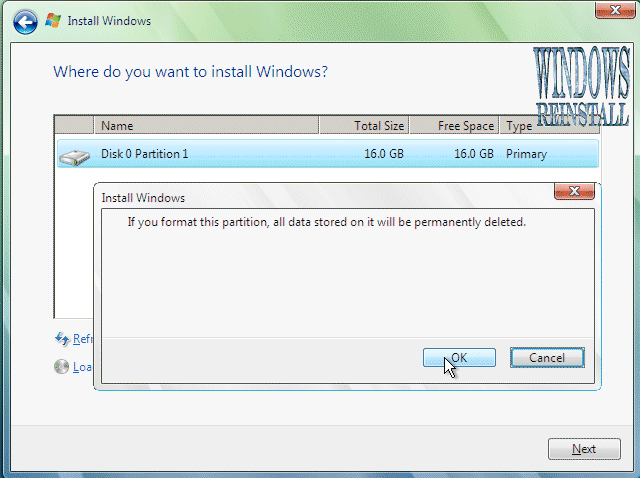The width and height of the screenshot is (640, 478).
Task: Click the Load Driver disc icon
Action: point(62,367)
